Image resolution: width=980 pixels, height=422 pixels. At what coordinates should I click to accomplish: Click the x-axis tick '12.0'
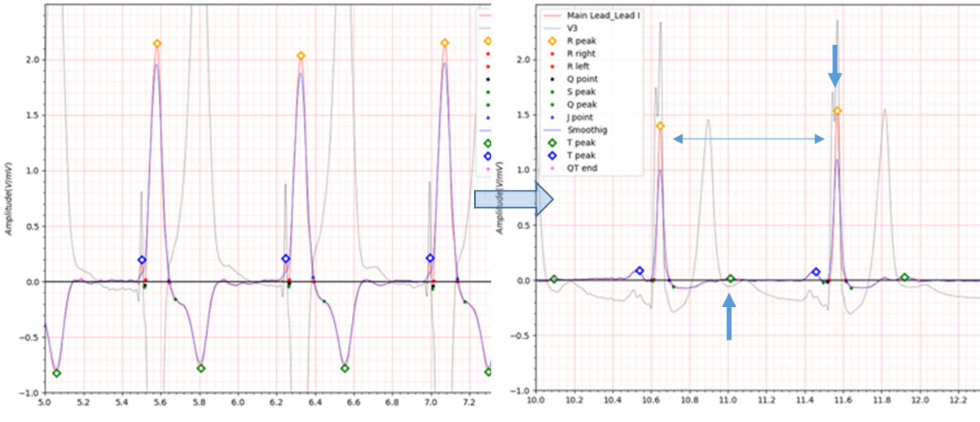[x=921, y=401]
